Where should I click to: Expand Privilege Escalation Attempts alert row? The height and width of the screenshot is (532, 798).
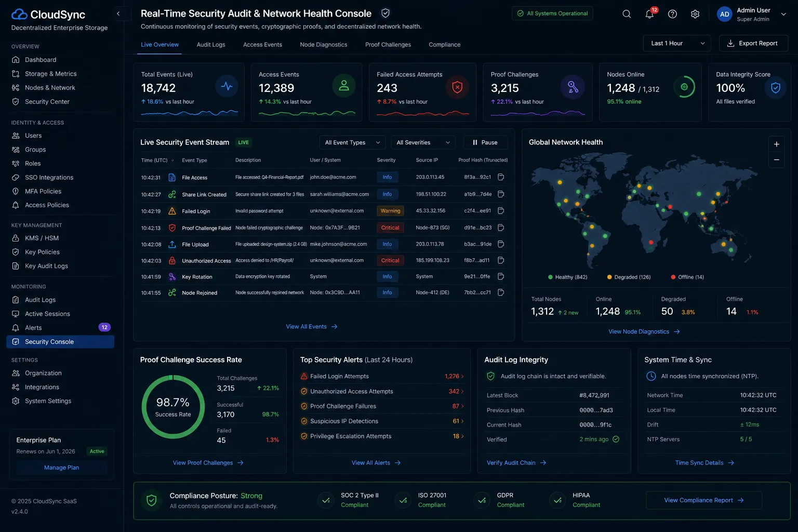coord(382,436)
